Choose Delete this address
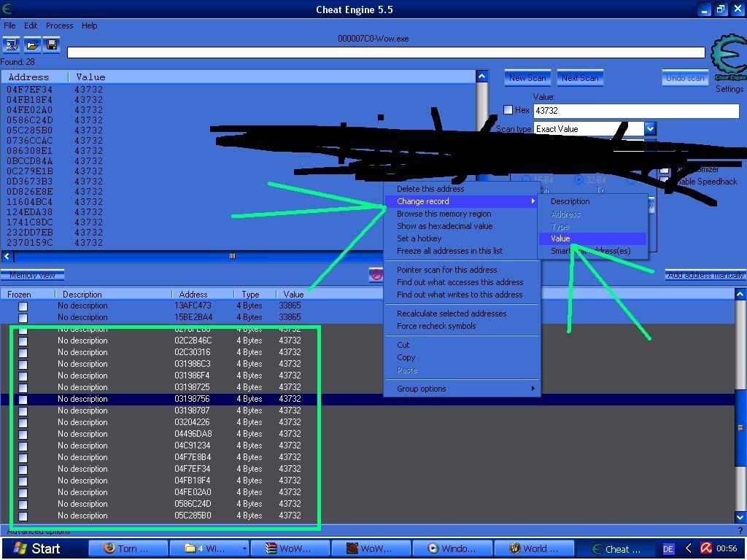 pyautogui.click(x=462, y=189)
